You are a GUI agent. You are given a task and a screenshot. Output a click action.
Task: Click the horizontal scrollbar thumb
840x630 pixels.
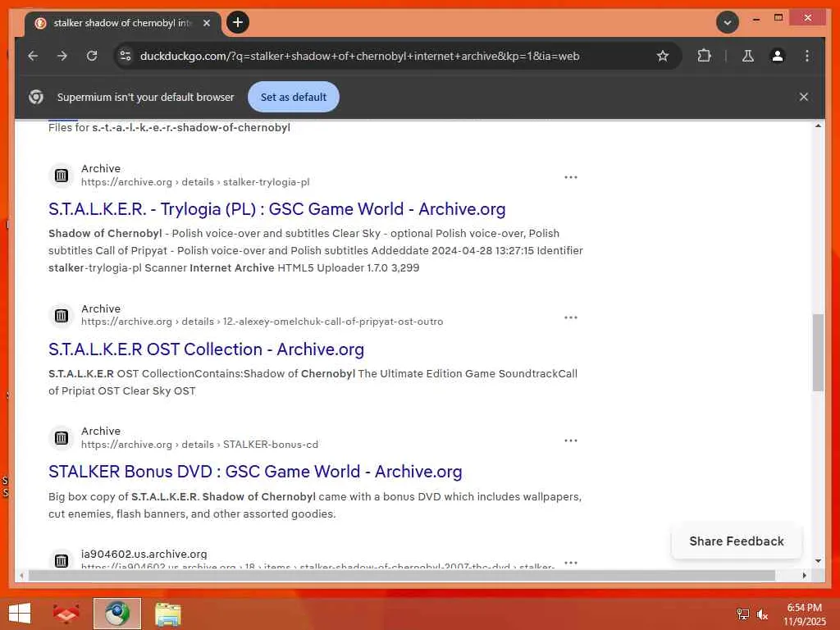click(x=402, y=575)
